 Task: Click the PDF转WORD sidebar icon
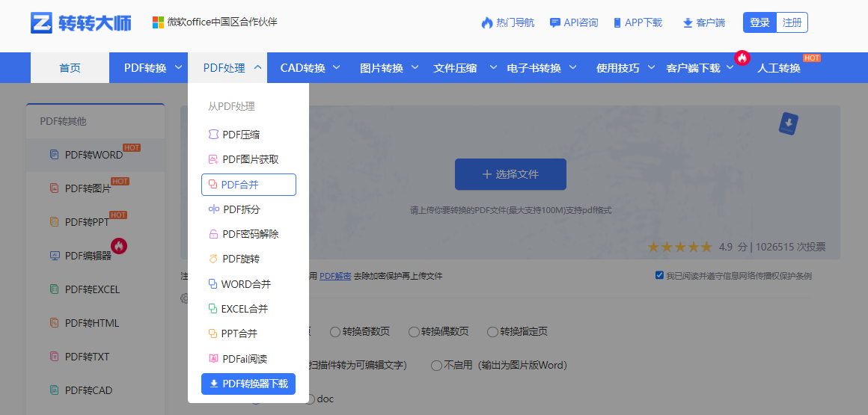coord(54,155)
